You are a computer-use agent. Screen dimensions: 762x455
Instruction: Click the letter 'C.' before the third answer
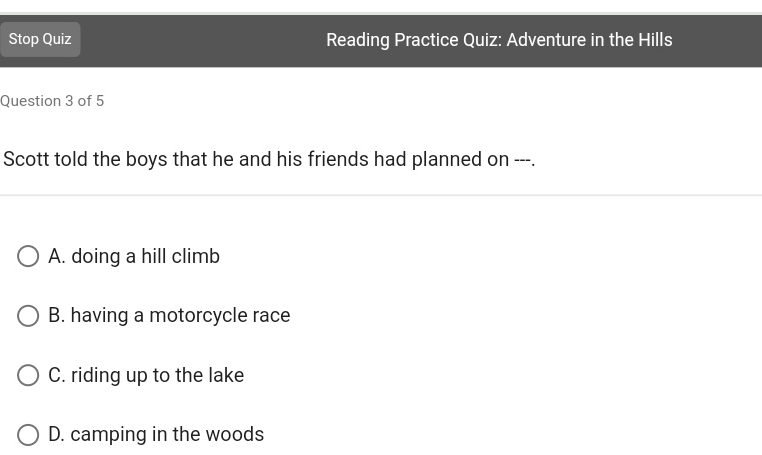[57, 375]
